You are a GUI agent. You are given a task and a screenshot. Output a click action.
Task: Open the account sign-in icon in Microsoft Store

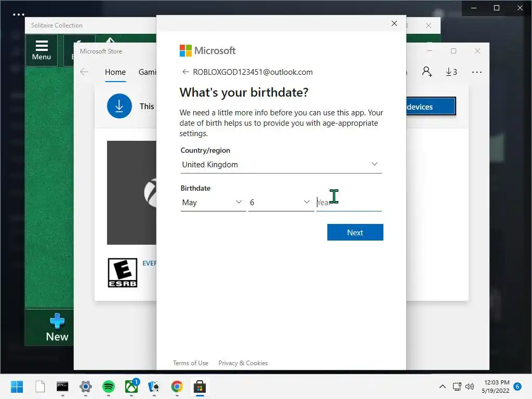(427, 72)
